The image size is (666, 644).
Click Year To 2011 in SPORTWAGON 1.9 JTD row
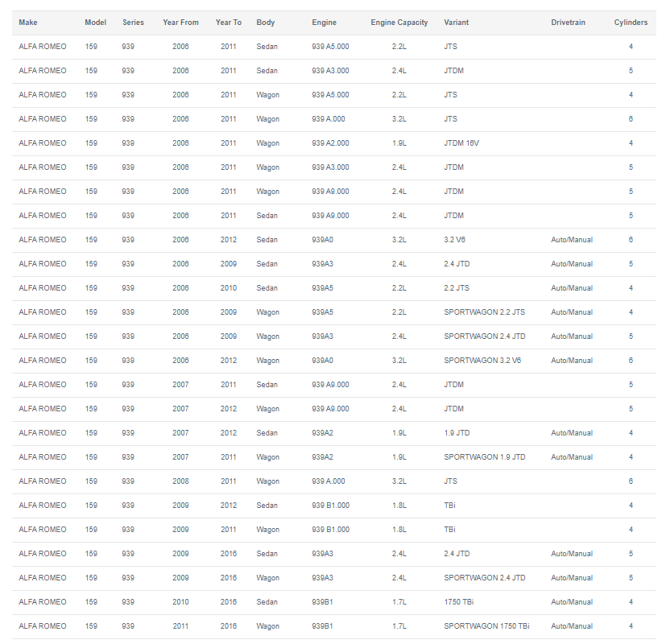(229, 457)
